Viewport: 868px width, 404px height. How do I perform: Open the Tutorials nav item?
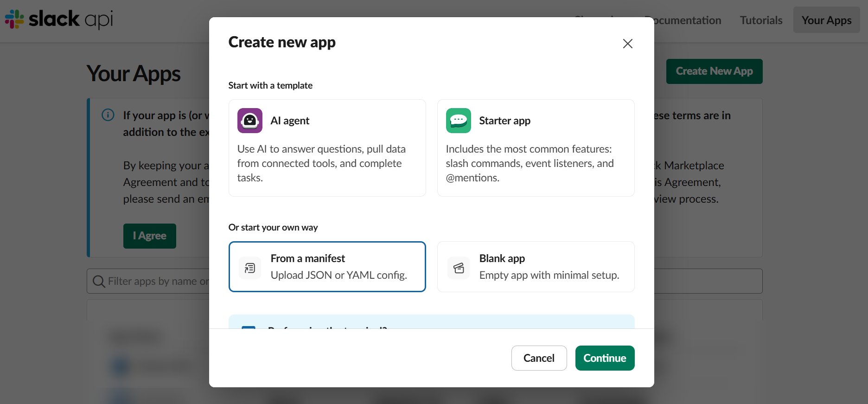point(761,20)
